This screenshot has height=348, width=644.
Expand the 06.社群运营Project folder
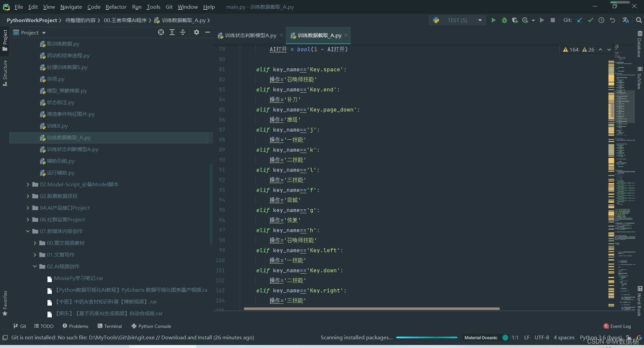tap(28, 219)
